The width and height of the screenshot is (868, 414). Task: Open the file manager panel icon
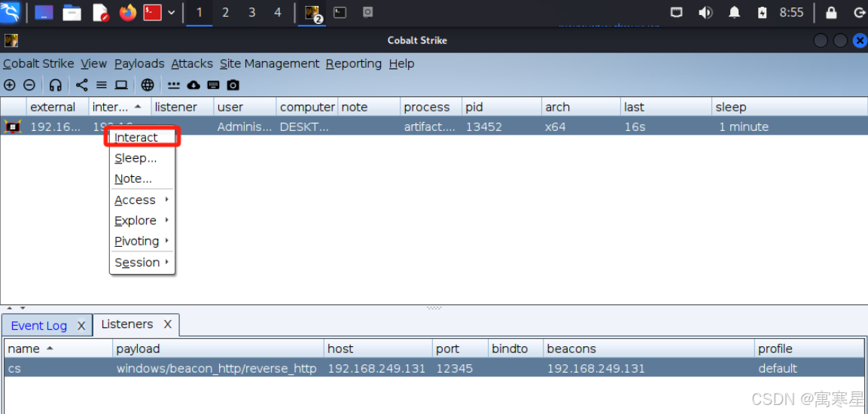(72, 12)
